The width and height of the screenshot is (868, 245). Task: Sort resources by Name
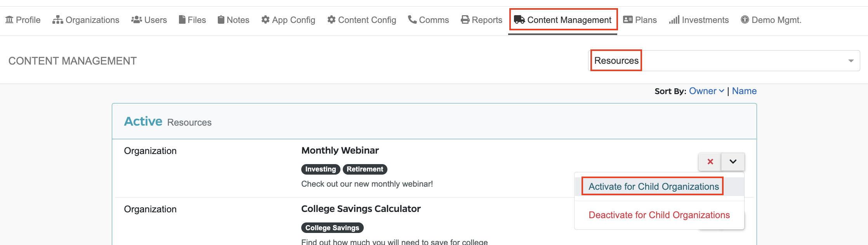coord(744,91)
